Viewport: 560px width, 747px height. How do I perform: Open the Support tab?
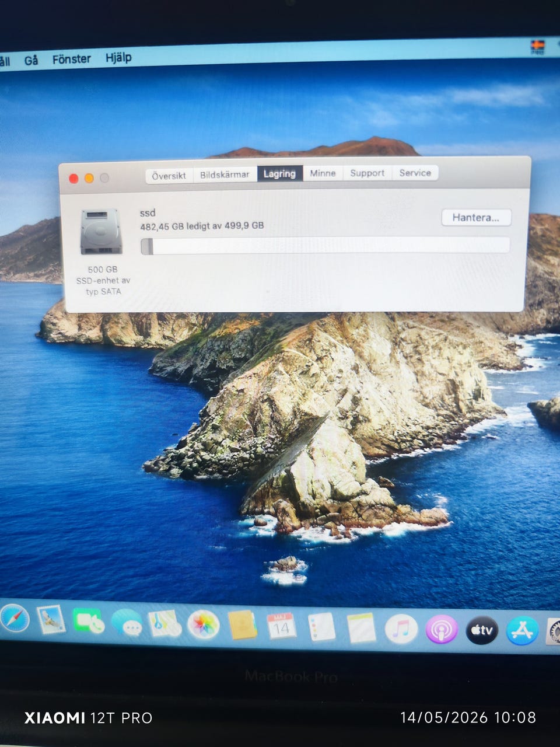pyautogui.click(x=367, y=173)
